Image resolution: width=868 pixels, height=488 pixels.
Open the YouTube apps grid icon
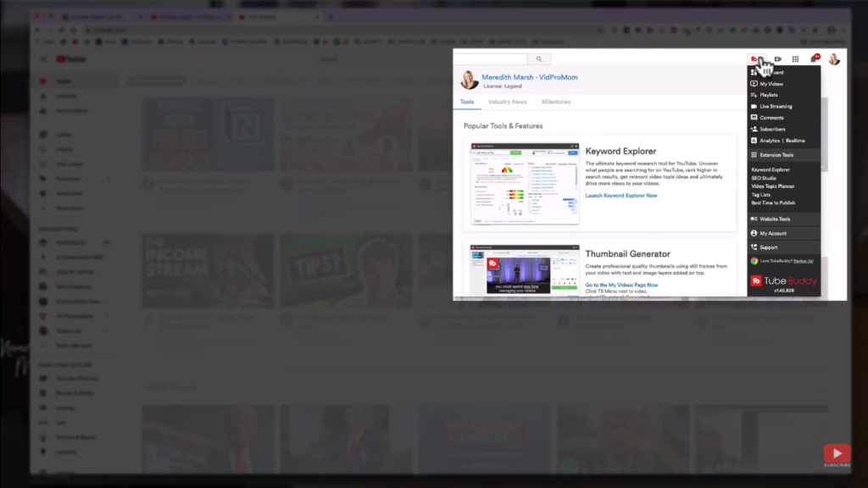coord(795,59)
